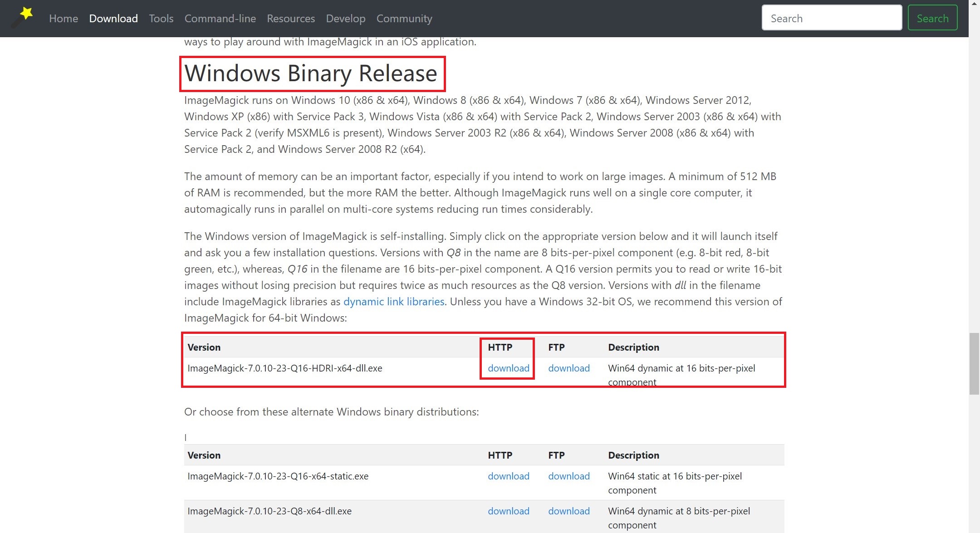The width and height of the screenshot is (980, 533).
Task: Open the Home nav item
Action: point(64,19)
